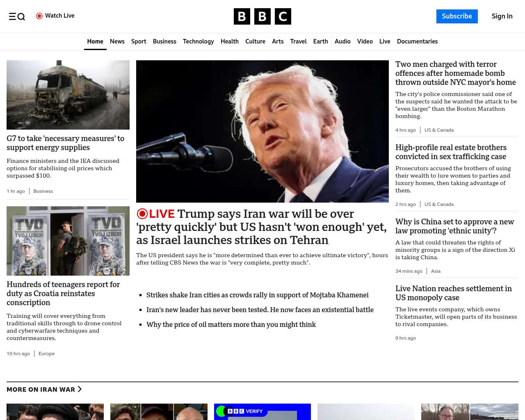The image size is (525, 420).
Task: Open the Home tab
Action: 95,41
